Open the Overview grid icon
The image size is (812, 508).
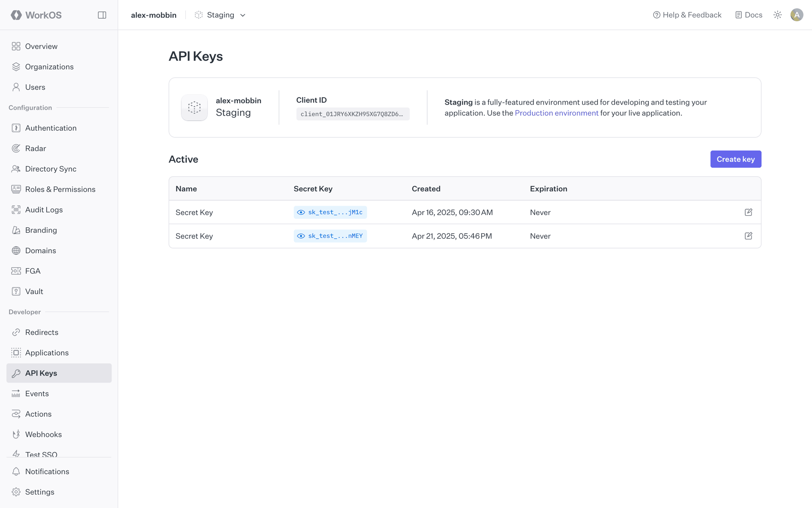pos(16,46)
